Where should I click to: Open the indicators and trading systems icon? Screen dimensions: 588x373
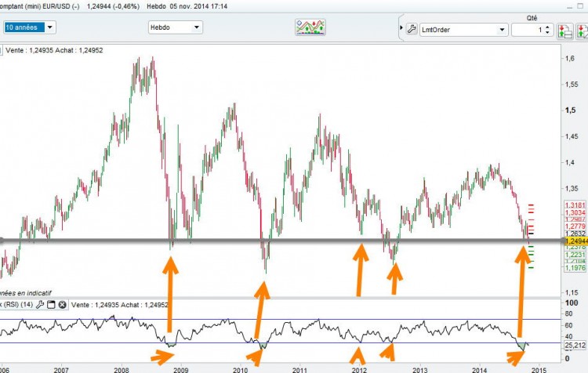[x=310, y=27]
